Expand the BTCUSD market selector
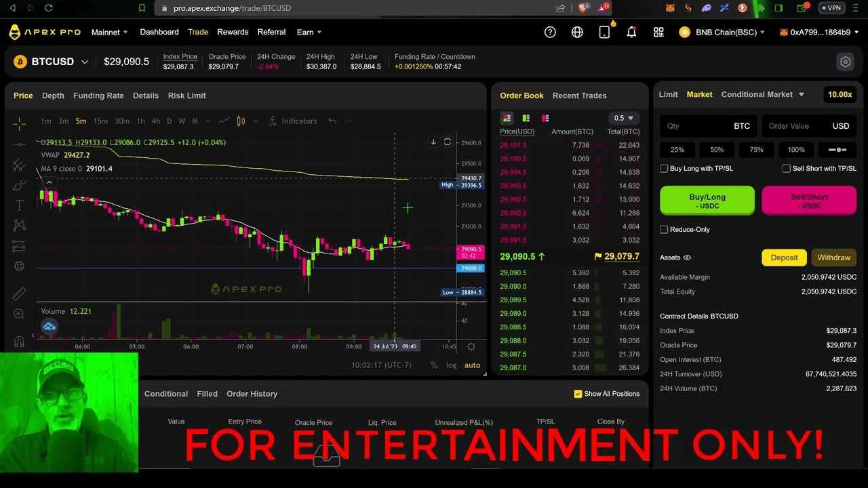This screenshot has width=868, height=488. 85,62
